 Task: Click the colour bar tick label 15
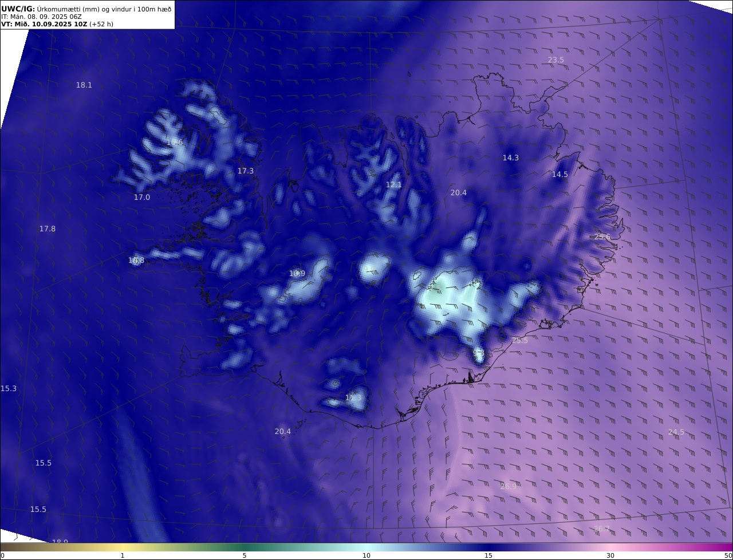[x=488, y=555]
